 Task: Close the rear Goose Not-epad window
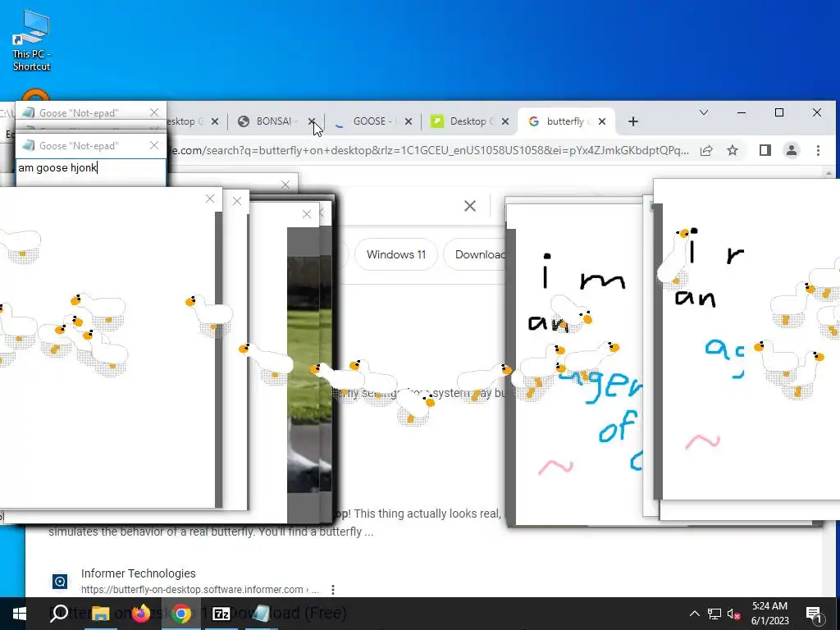(154, 112)
